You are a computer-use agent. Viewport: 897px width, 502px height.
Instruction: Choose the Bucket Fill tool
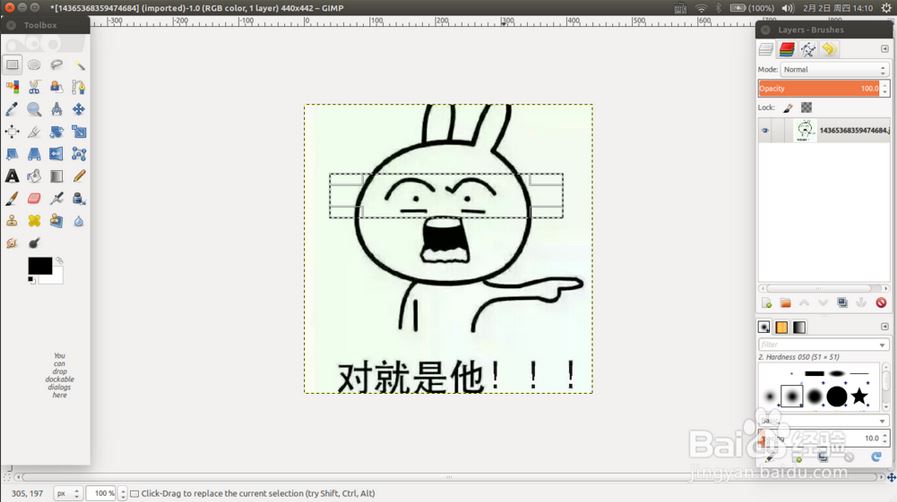point(34,176)
